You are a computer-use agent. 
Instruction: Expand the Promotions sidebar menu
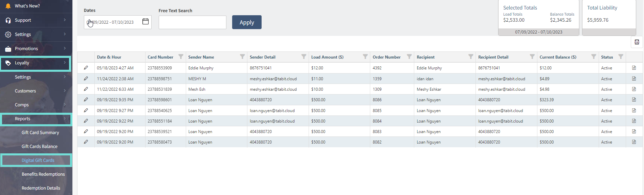point(36,49)
